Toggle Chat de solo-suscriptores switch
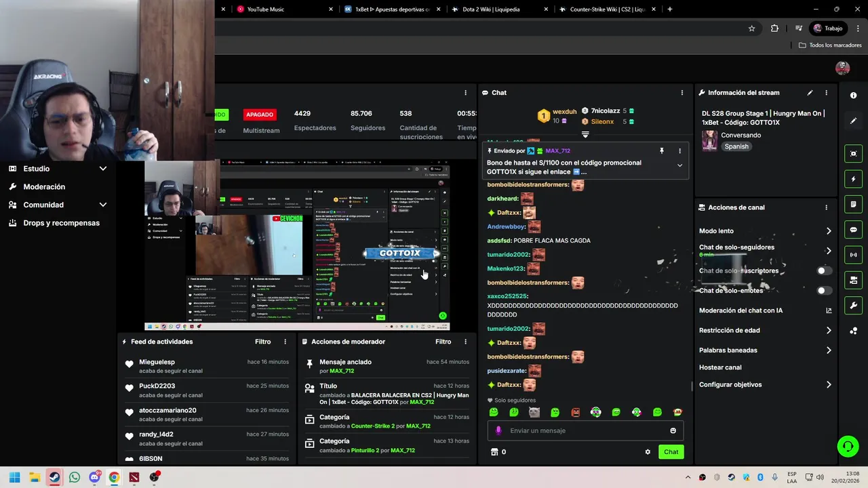This screenshot has width=868, height=488. pos(824,270)
